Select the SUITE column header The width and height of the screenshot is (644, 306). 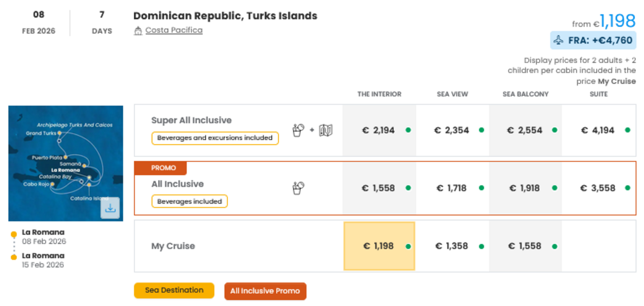(598, 94)
